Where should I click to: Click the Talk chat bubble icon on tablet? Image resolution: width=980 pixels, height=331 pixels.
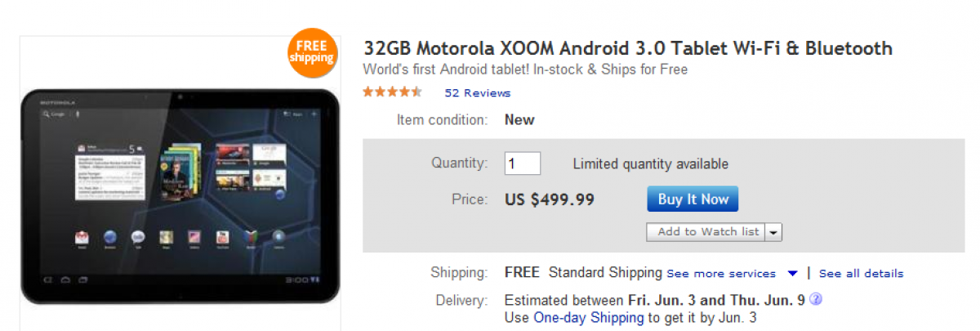pyautogui.click(x=138, y=238)
